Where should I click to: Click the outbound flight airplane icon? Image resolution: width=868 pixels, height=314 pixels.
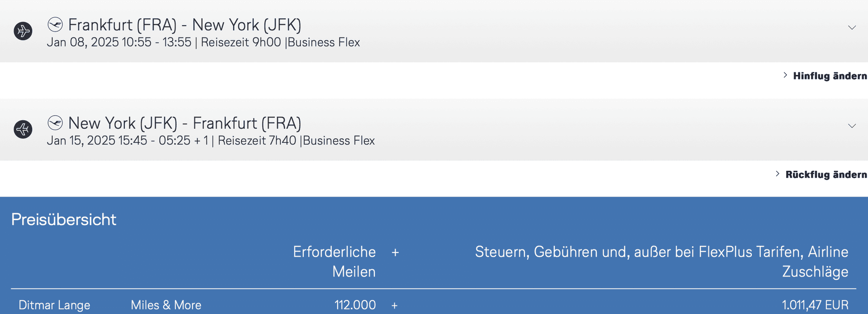23,31
